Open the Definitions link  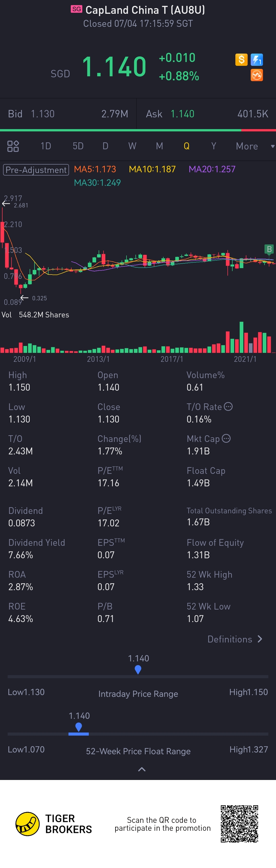229,639
